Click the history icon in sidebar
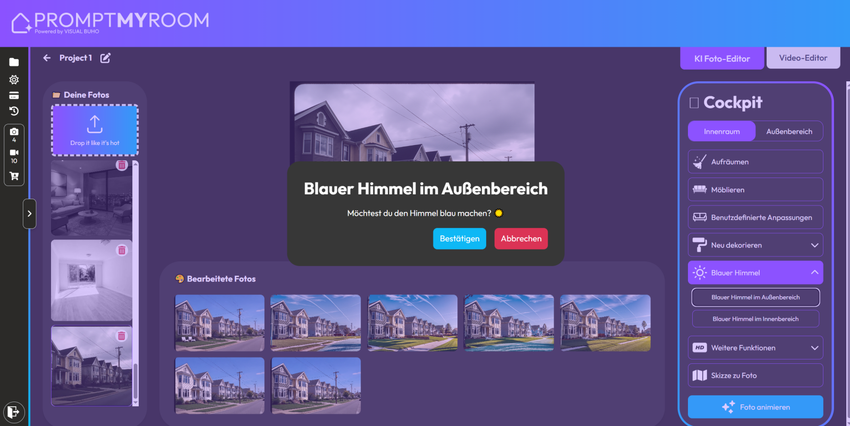Viewport: 850px width, 426px height. (14, 111)
